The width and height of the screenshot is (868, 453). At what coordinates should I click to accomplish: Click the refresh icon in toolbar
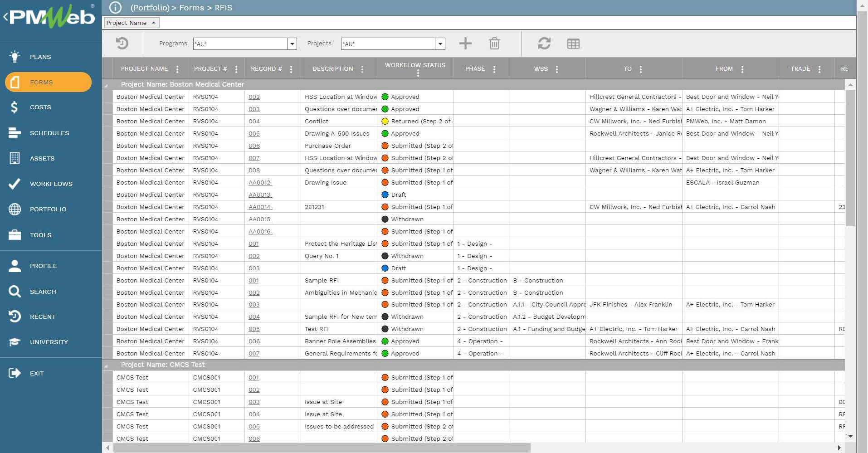click(x=544, y=44)
